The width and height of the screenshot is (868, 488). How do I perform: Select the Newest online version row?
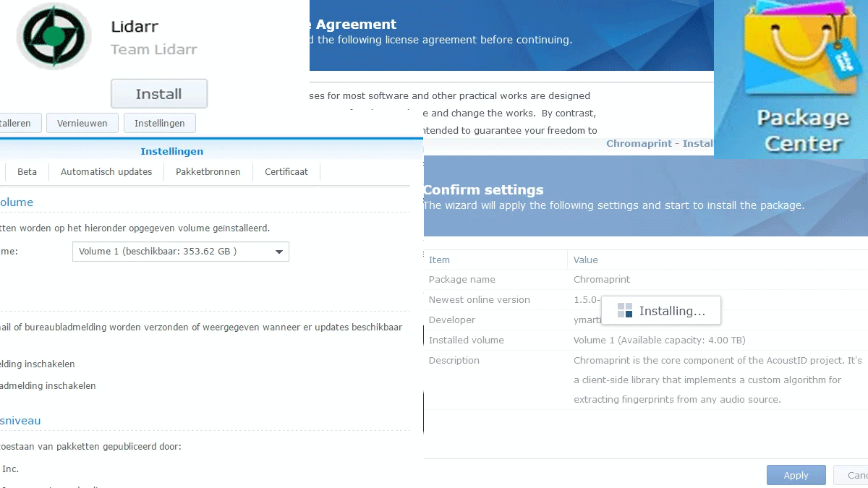480,300
